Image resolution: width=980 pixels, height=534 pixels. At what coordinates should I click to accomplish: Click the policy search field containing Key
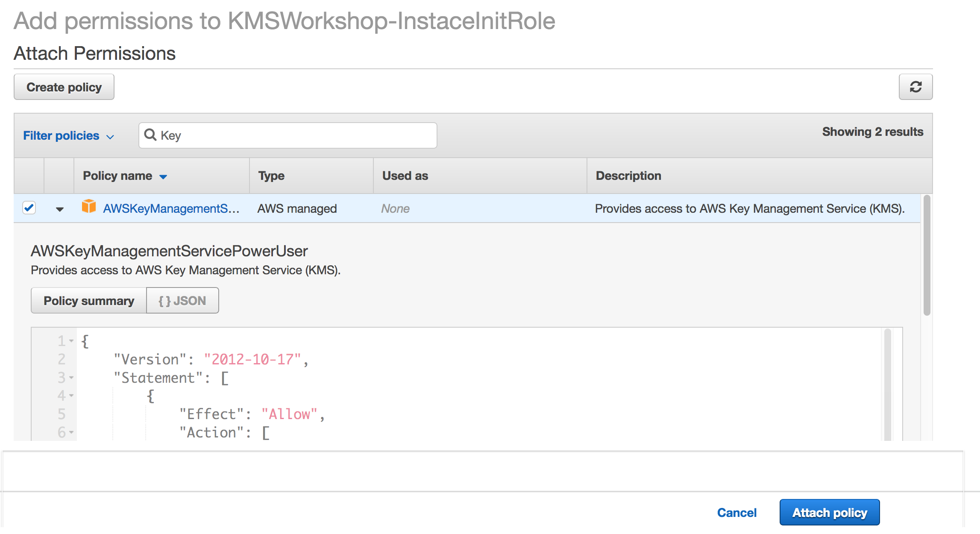(x=288, y=135)
